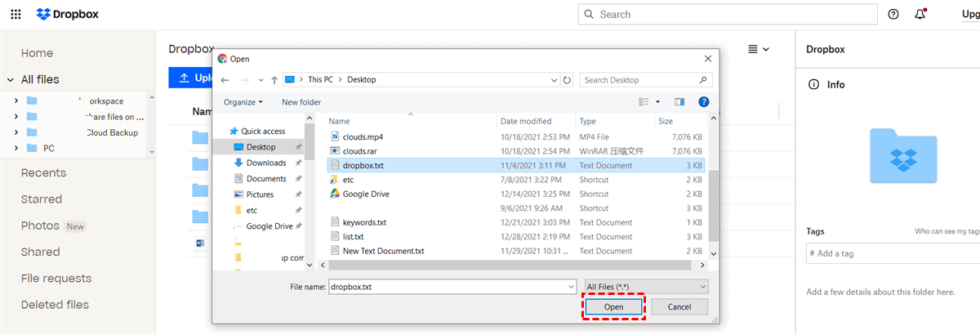Select etc folder in navigation pane

pyautogui.click(x=252, y=210)
